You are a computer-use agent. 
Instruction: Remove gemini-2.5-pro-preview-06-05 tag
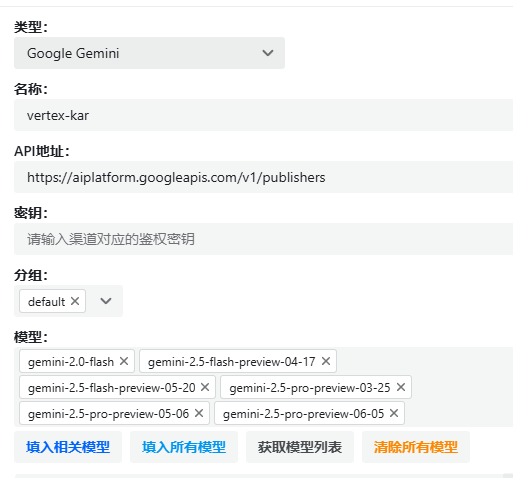point(394,413)
